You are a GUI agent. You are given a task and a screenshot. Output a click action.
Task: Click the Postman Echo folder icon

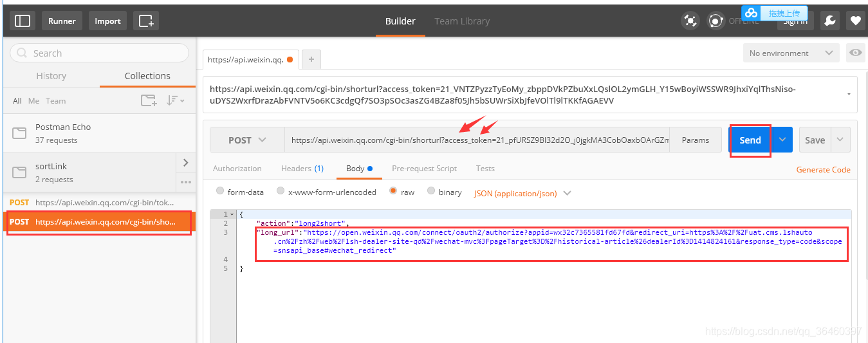tap(19, 133)
